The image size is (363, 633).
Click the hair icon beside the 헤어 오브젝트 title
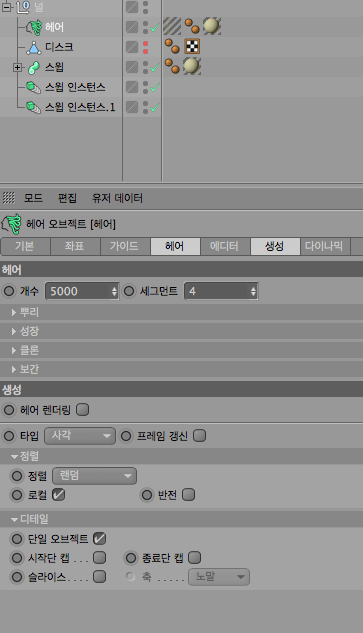pos(12,224)
